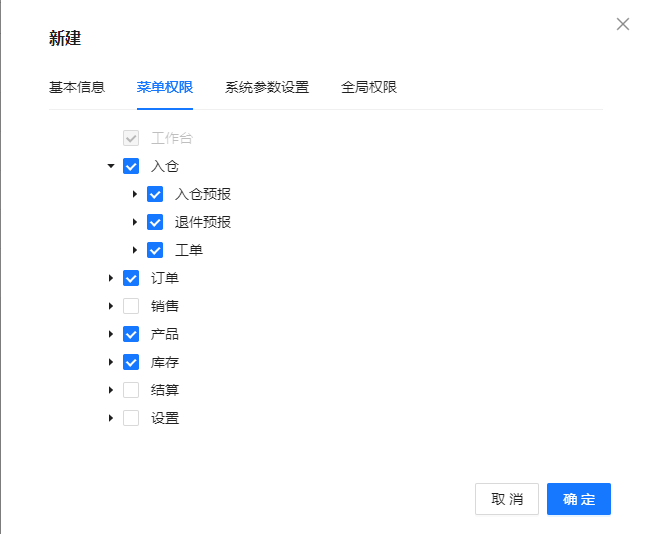Image resolution: width=646 pixels, height=534 pixels.
Task: Expand the 销售 tree node
Action: 111,306
